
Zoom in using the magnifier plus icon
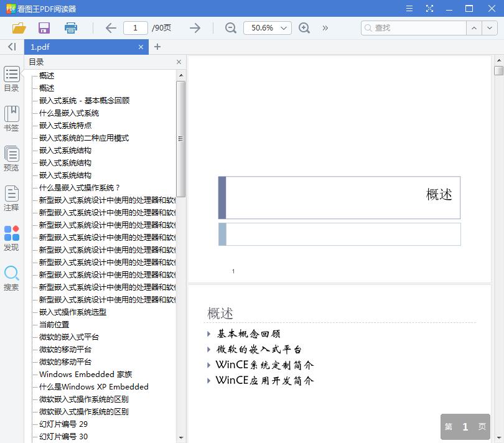coord(304,28)
